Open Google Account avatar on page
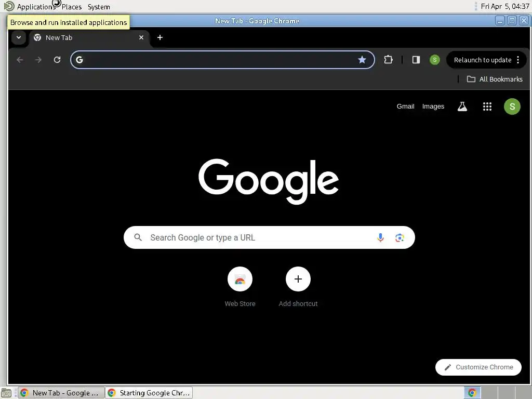 512,107
